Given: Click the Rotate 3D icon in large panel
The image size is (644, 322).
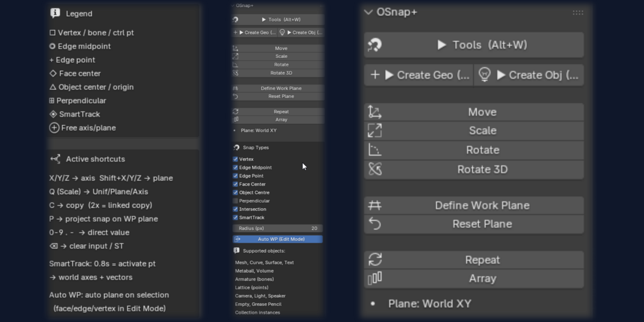Looking at the screenshot, I should coord(375,169).
